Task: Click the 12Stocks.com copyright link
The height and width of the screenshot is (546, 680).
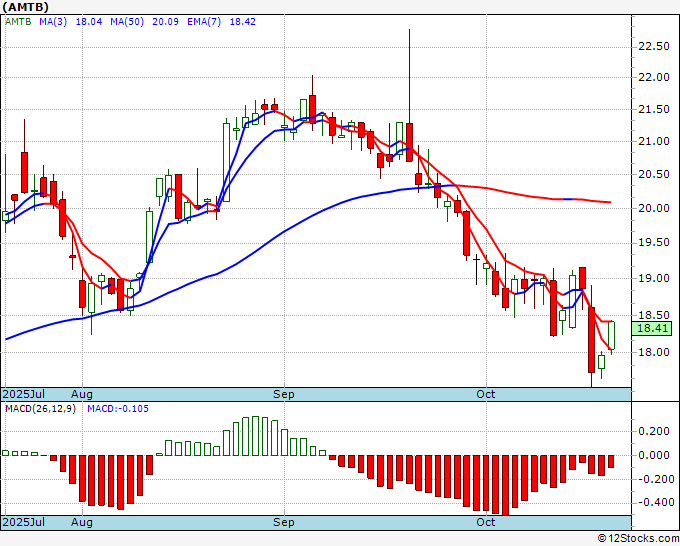Action: (638, 539)
